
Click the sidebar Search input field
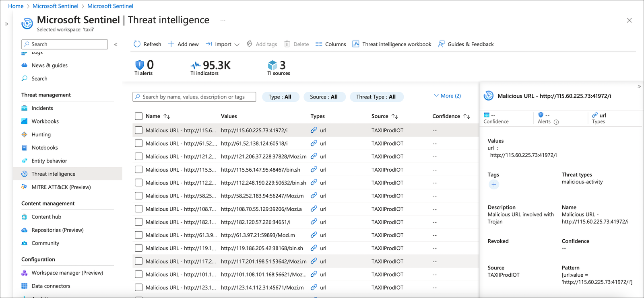[65, 44]
